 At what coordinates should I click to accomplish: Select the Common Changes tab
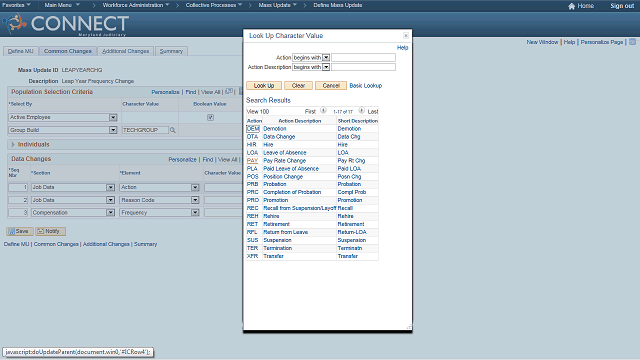[68, 51]
